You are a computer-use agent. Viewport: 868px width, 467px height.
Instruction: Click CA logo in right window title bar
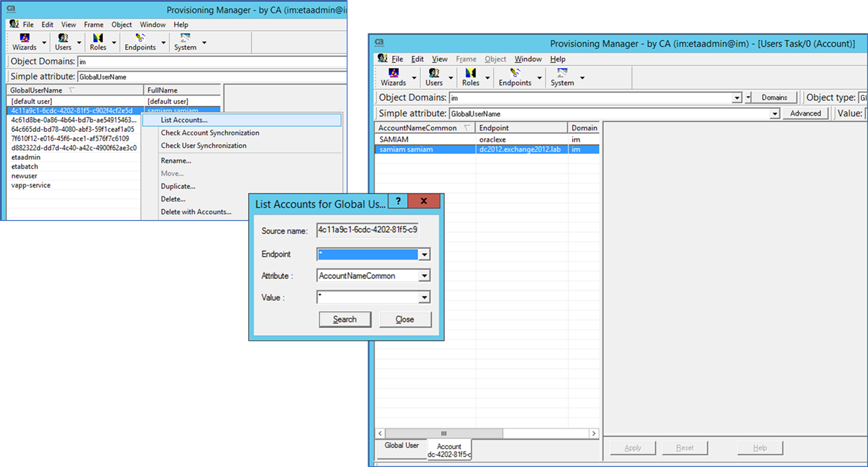(x=380, y=42)
